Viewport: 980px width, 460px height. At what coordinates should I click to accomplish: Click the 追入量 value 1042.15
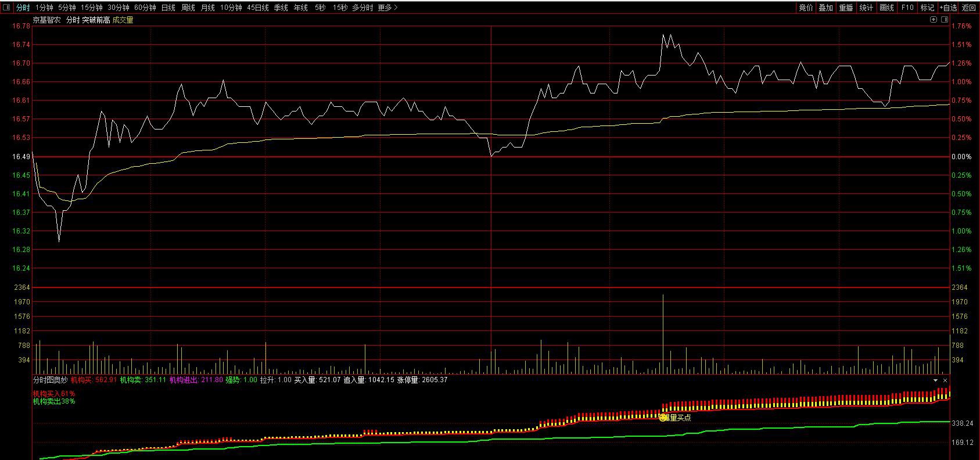[381, 380]
